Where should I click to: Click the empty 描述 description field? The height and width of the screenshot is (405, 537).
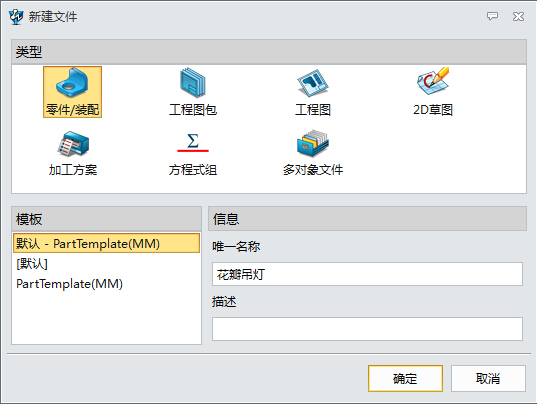367,329
